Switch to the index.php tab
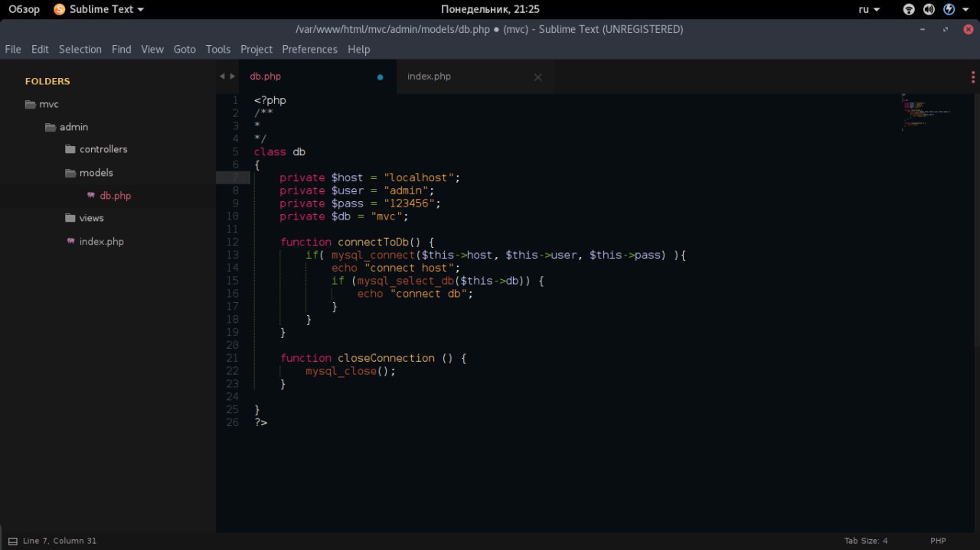 pos(429,76)
